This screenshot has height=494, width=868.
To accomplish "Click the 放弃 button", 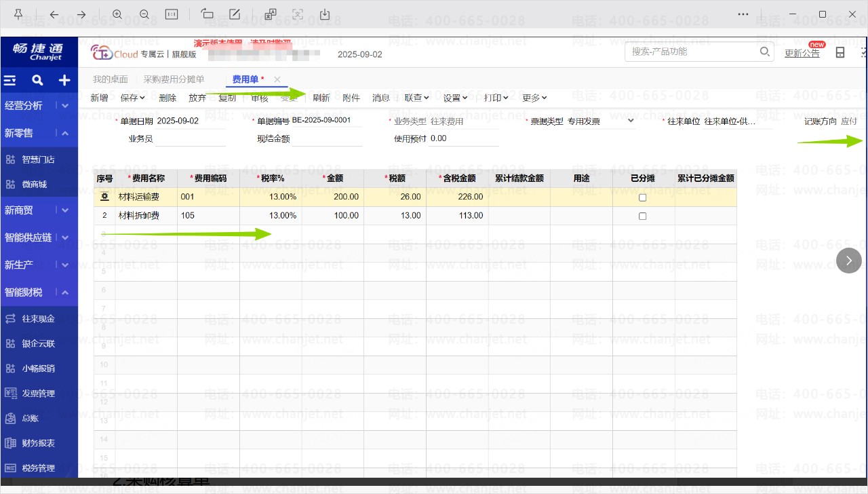I will (197, 98).
